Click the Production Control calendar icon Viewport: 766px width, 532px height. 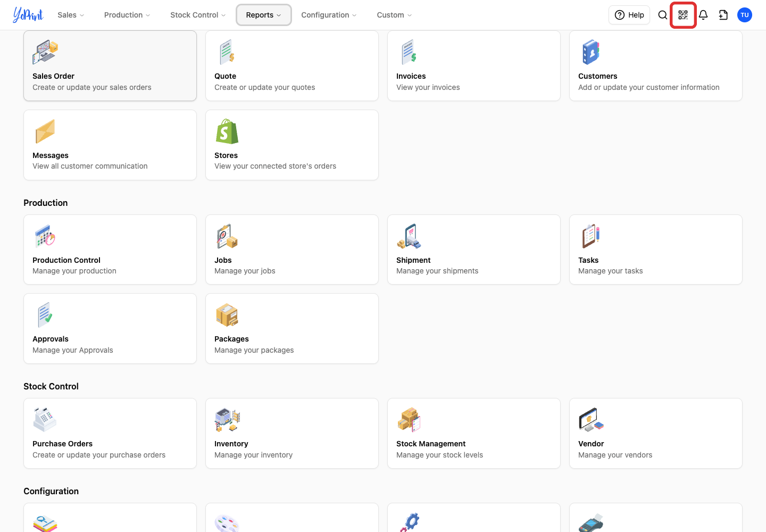pyautogui.click(x=45, y=236)
